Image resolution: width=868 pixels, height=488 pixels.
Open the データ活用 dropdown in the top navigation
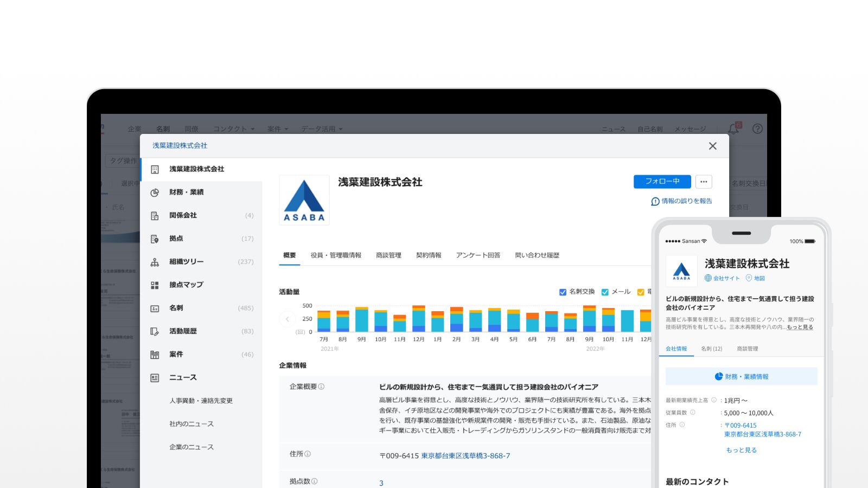point(322,129)
